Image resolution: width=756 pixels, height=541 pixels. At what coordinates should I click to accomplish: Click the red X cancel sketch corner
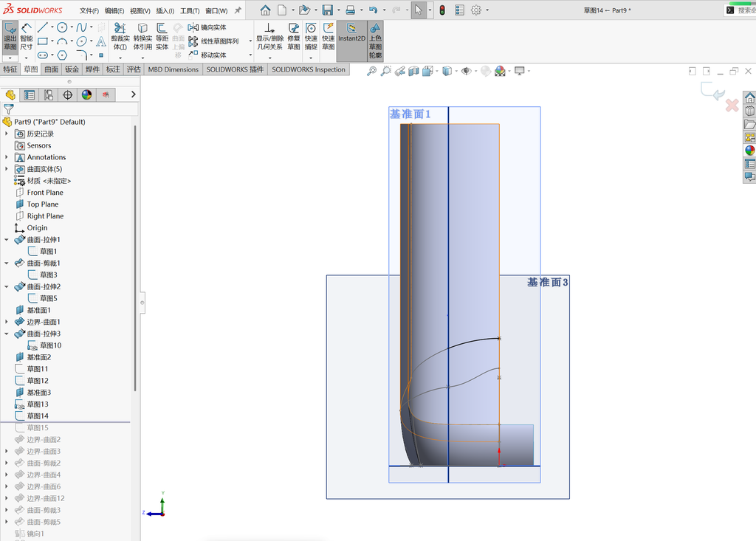[x=732, y=105]
